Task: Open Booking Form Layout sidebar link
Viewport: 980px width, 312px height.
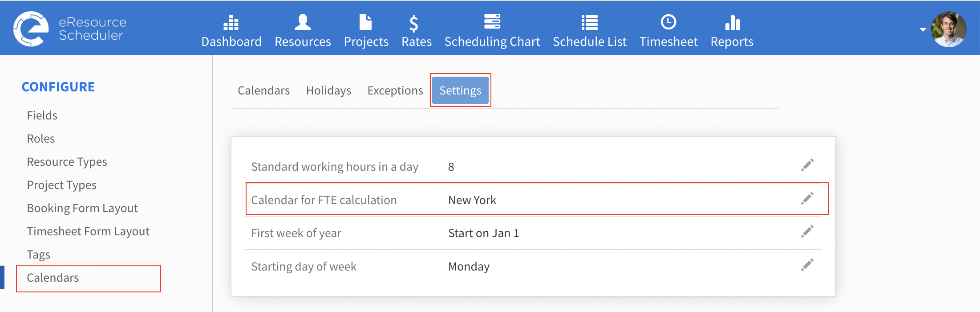Action: click(82, 208)
